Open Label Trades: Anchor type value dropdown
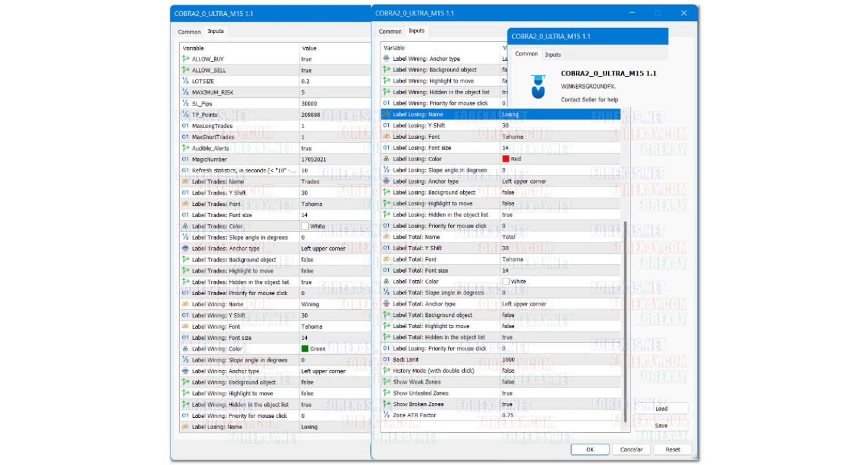868x465 pixels. [x=323, y=249]
